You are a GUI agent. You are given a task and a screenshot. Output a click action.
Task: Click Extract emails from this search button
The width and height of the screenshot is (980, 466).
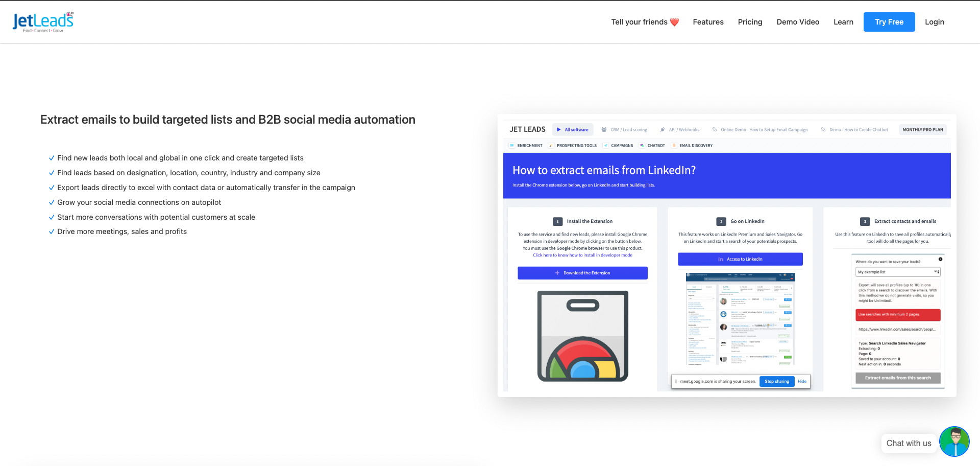point(898,378)
